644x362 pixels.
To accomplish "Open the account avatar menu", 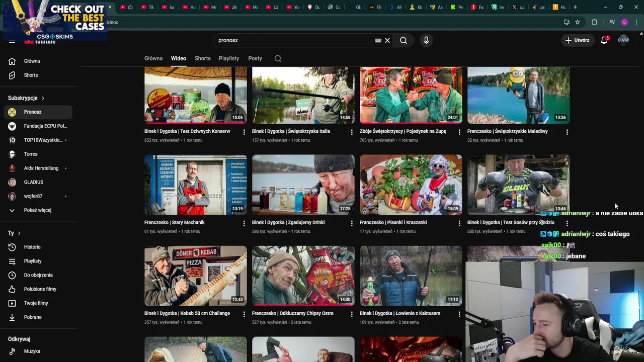I will (623, 40).
